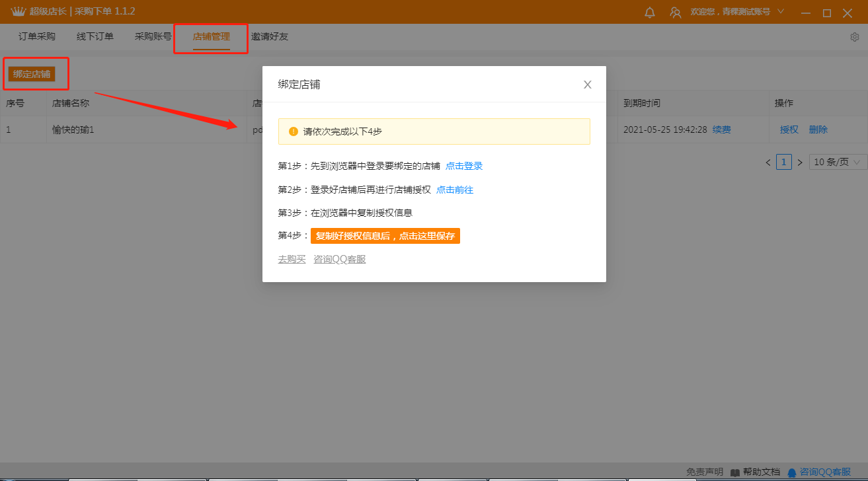The height and width of the screenshot is (481, 868).
Task: Switch to the 订单采购 tab
Action: [37, 37]
